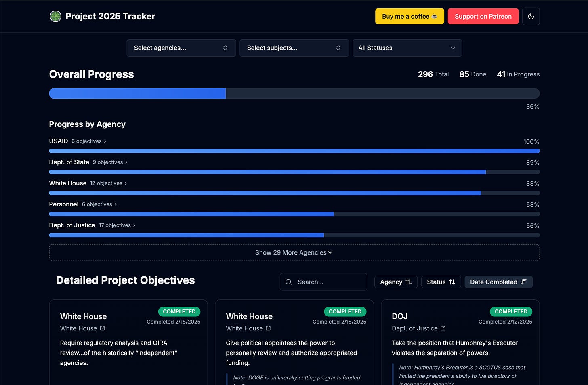Click the White House 88% progress bar

[x=294, y=193]
